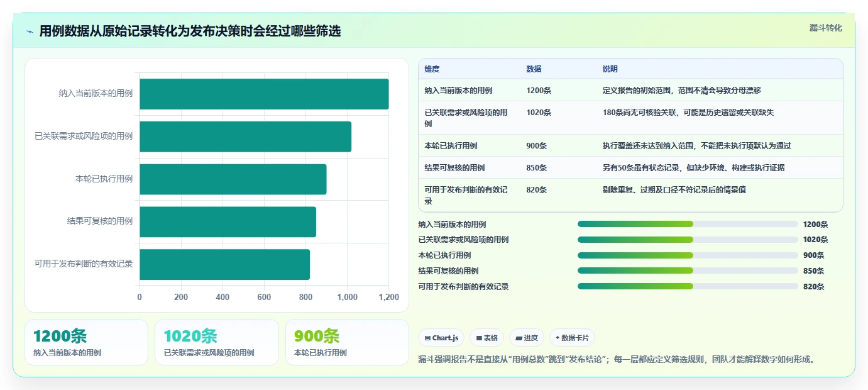Click the description starting 执行覆盖还未达到纳入范围
Screen dimensions: 868x390
(x=696, y=146)
